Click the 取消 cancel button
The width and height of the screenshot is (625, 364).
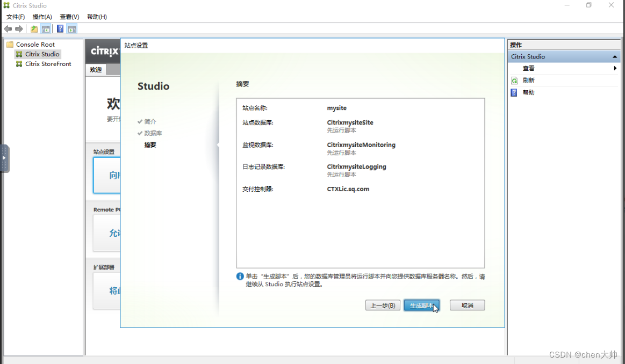(x=467, y=305)
